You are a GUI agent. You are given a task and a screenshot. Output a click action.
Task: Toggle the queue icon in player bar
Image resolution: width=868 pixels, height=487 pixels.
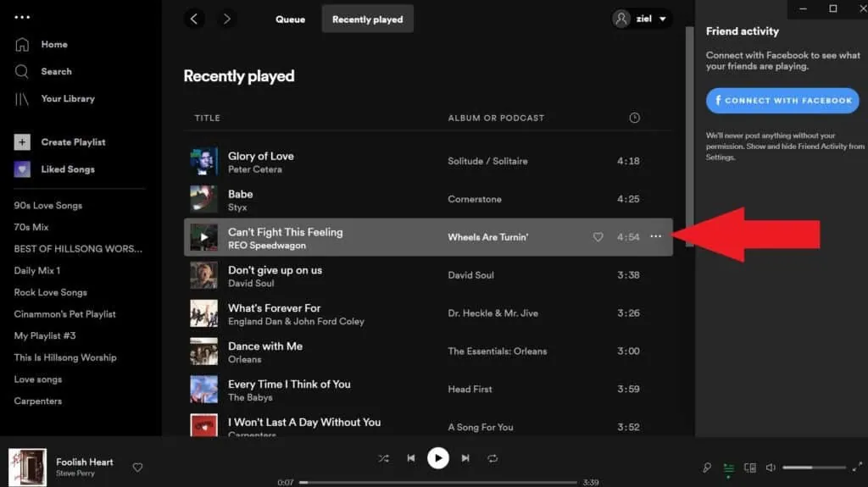click(728, 468)
